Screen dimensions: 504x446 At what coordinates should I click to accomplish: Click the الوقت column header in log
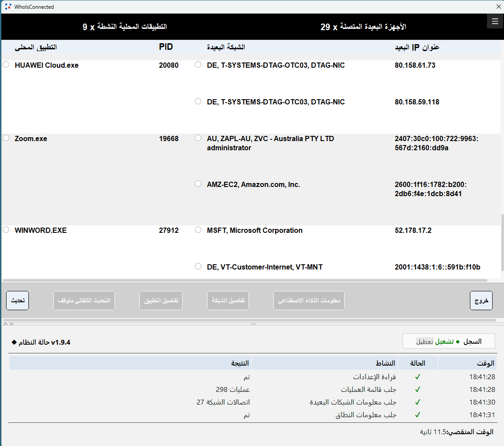point(467,363)
